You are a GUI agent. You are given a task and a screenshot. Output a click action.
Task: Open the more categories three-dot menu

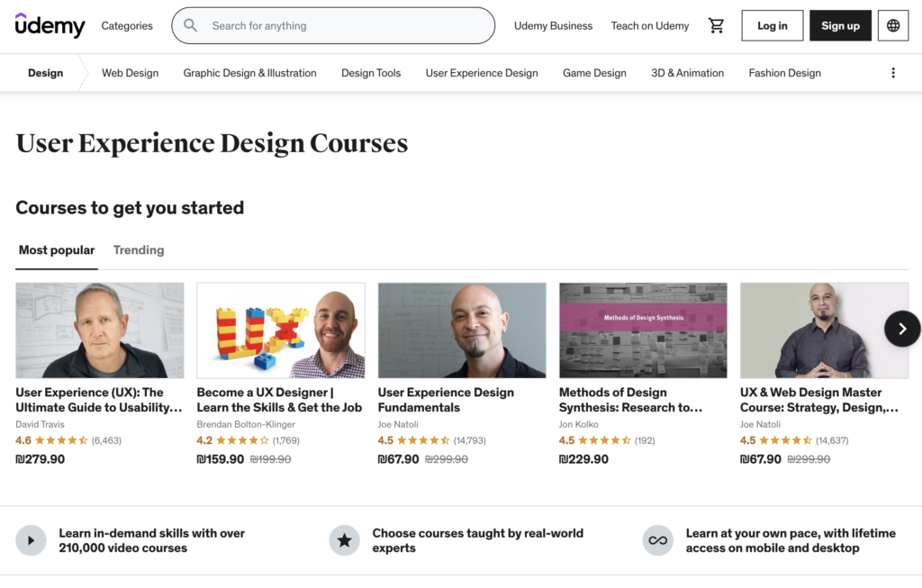tap(892, 73)
